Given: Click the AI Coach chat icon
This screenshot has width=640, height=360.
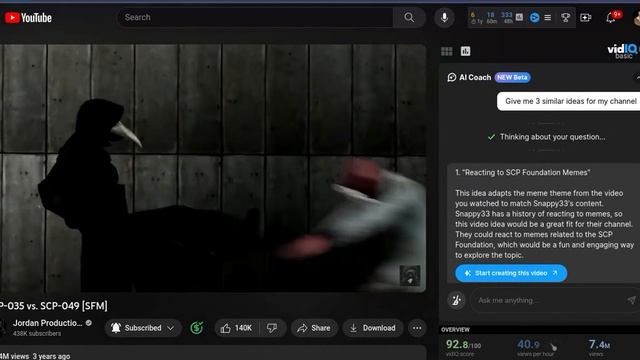Looking at the screenshot, I should pyautogui.click(x=451, y=77).
